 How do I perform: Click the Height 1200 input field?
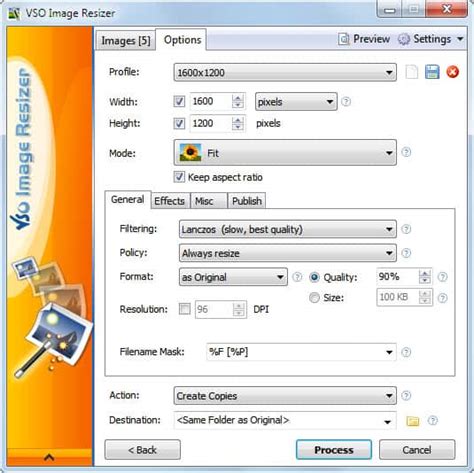click(x=211, y=124)
